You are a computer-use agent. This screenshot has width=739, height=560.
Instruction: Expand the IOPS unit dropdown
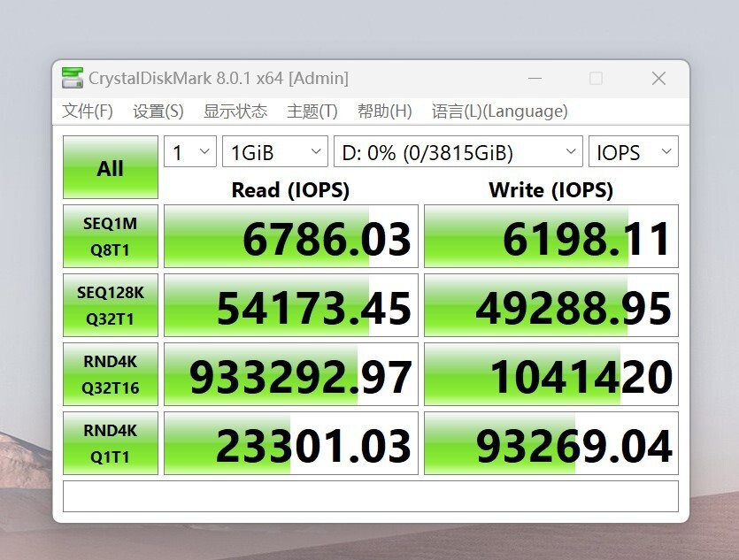click(634, 151)
